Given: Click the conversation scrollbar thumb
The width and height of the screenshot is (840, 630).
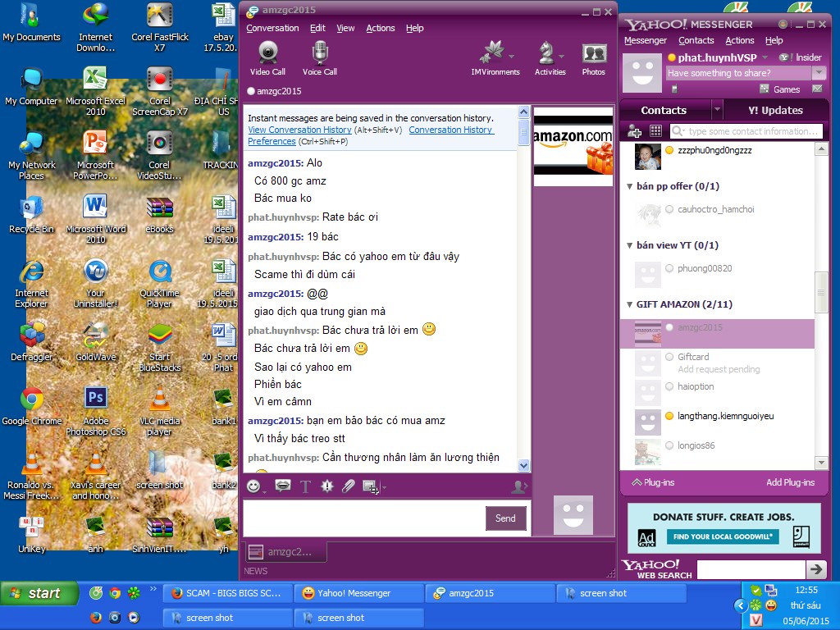Looking at the screenshot, I should (x=524, y=132).
